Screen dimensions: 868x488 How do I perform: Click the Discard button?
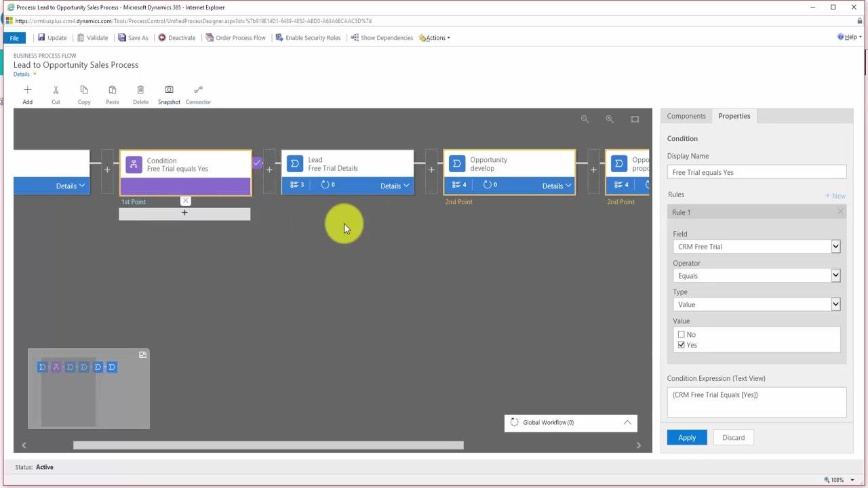[x=733, y=437]
